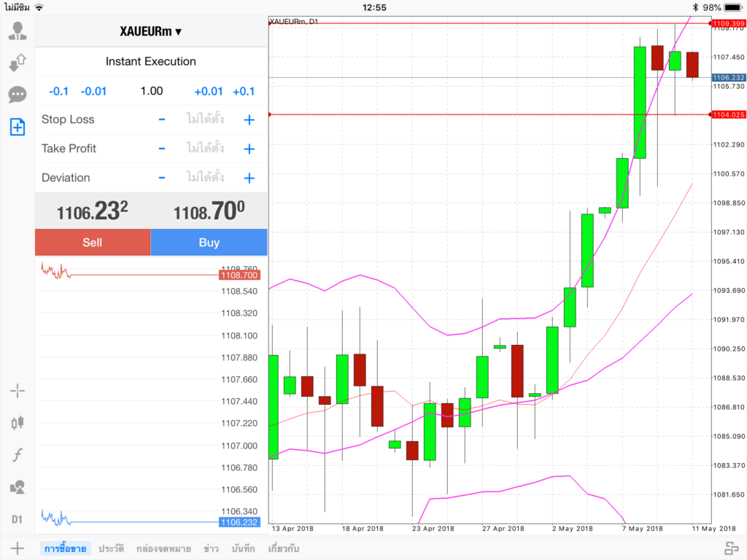Increase Deviation with the plus
The width and height of the screenshot is (747, 560).
tap(249, 178)
